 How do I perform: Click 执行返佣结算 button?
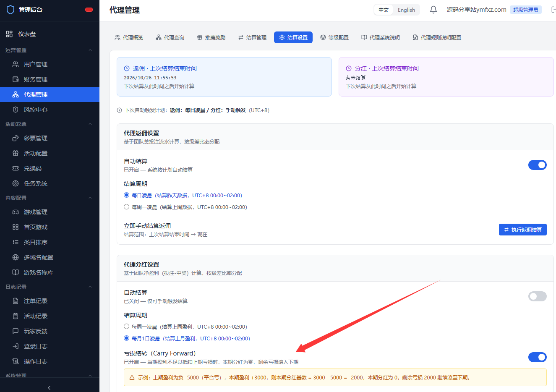click(x=522, y=230)
